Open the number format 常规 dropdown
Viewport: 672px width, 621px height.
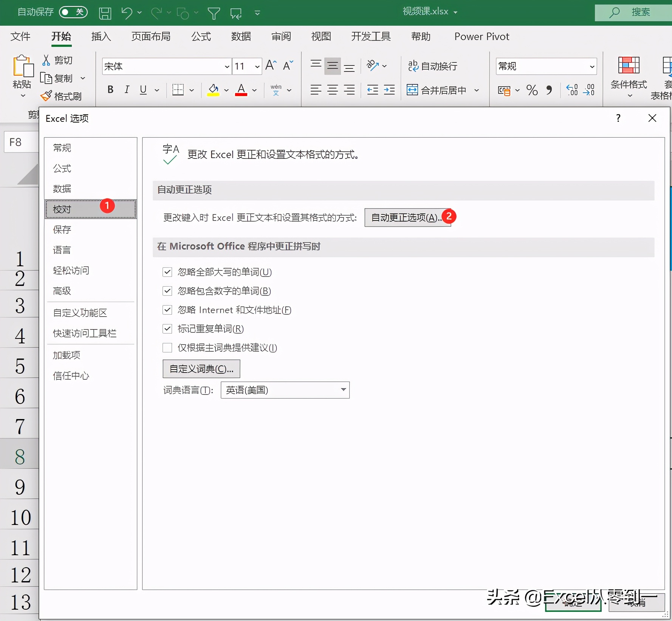(592, 67)
